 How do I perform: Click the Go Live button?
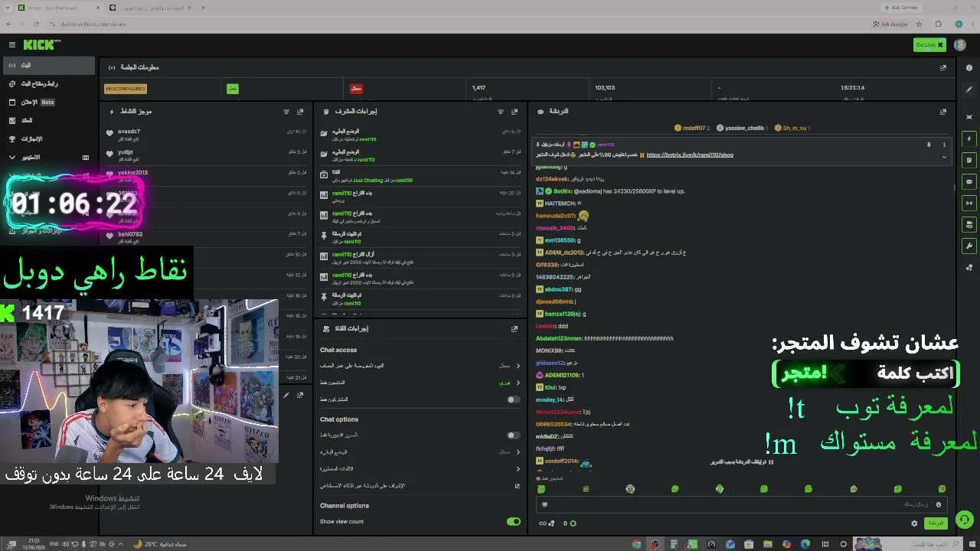[x=929, y=45]
